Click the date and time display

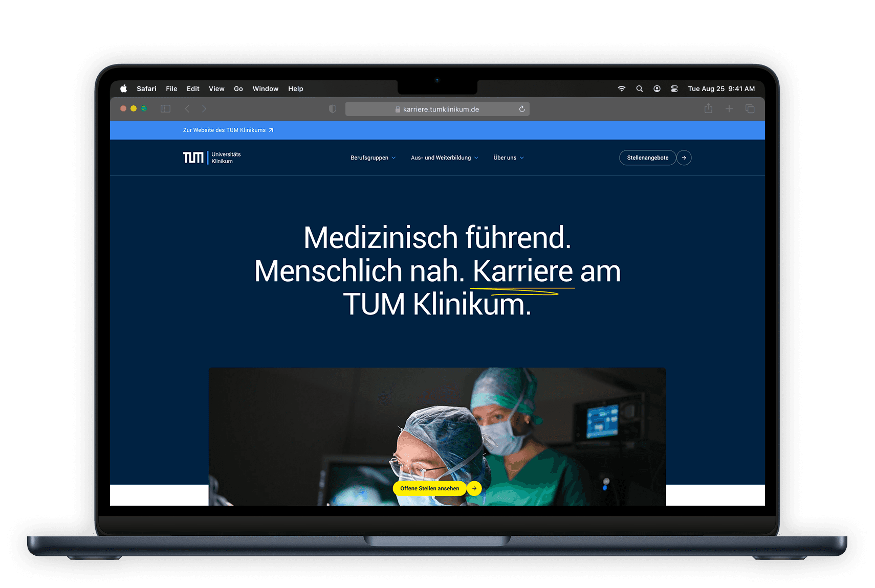pos(721,88)
